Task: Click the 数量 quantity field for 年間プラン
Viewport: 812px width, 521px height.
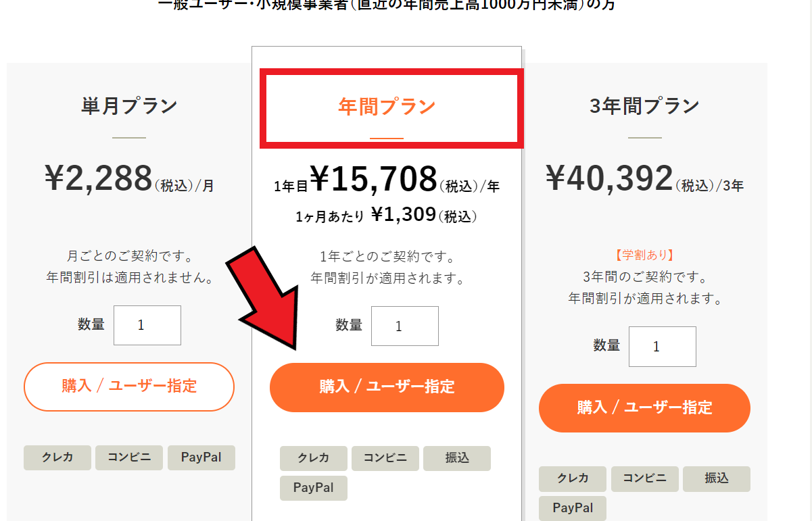Action: (404, 326)
